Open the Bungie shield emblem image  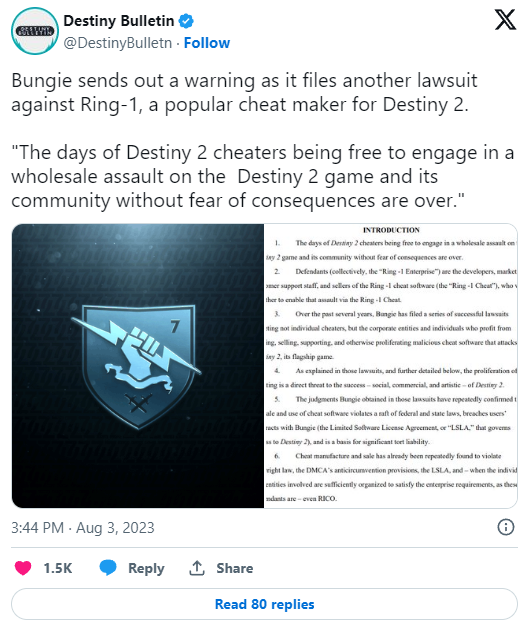pos(138,366)
